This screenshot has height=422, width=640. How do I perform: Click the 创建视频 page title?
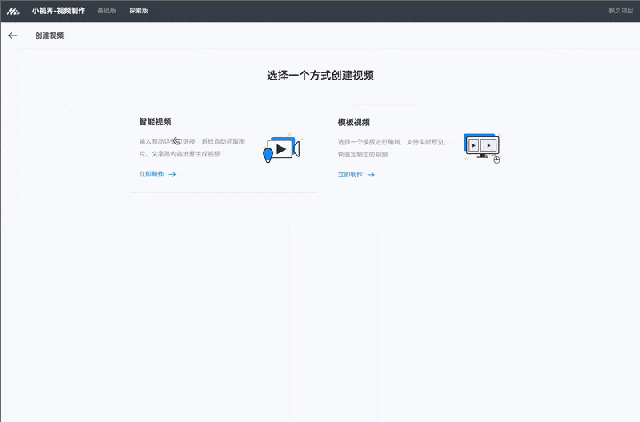(x=49, y=36)
